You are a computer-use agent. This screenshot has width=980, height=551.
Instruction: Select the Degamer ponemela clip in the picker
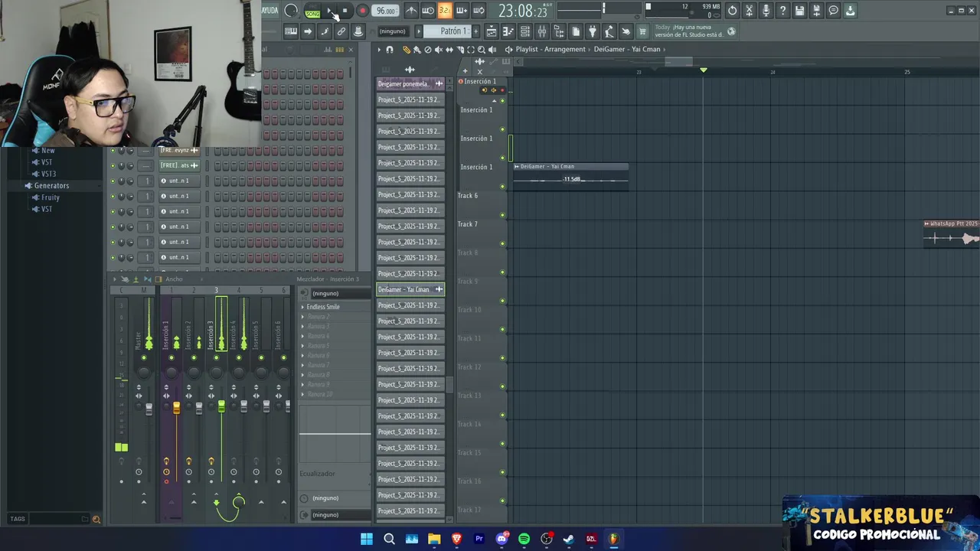coord(410,83)
